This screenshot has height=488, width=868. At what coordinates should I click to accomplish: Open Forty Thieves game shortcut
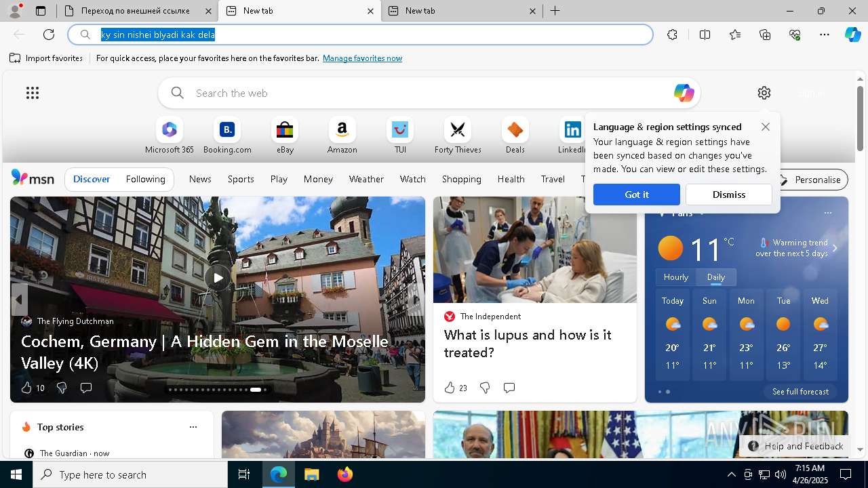point(458,136)
